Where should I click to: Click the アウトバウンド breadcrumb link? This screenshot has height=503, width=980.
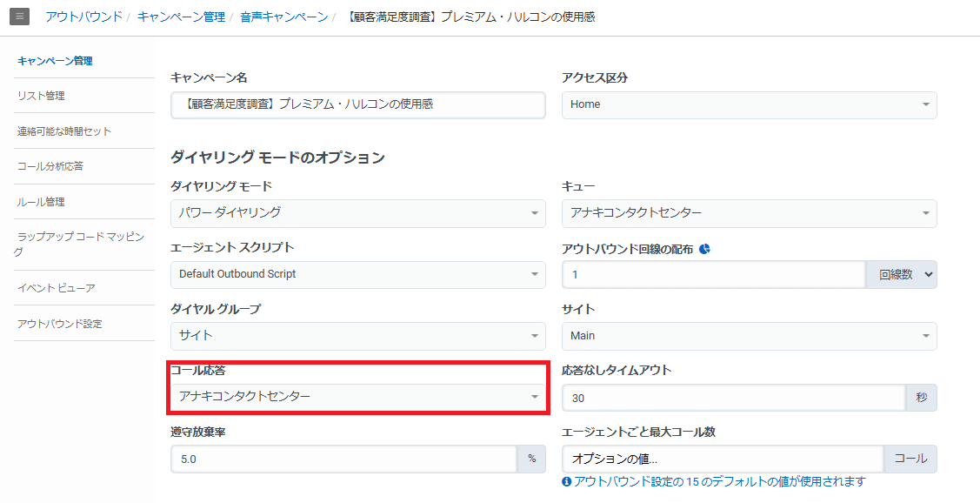[x=83, y=17]
